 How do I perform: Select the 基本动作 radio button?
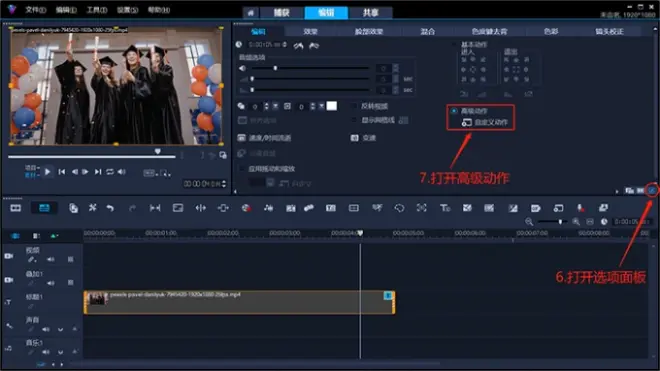tap(454, 44)
